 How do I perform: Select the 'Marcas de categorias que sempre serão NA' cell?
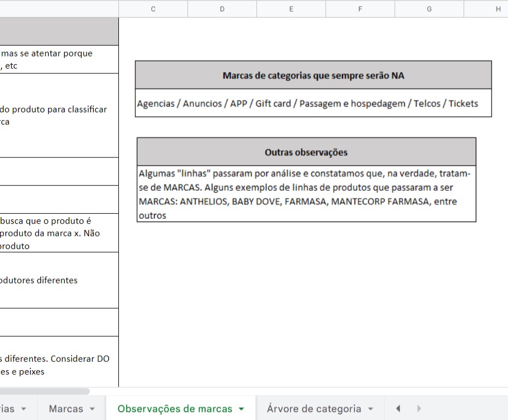313,76
